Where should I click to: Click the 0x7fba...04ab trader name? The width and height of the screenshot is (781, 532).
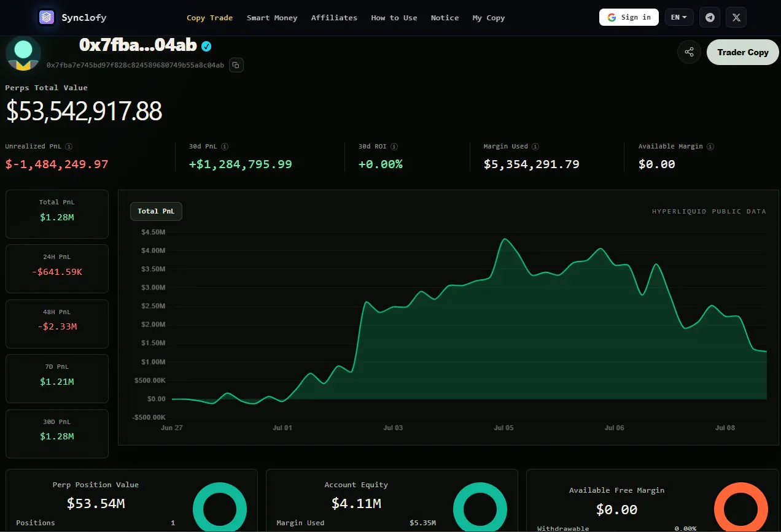[x=139, y=45]
